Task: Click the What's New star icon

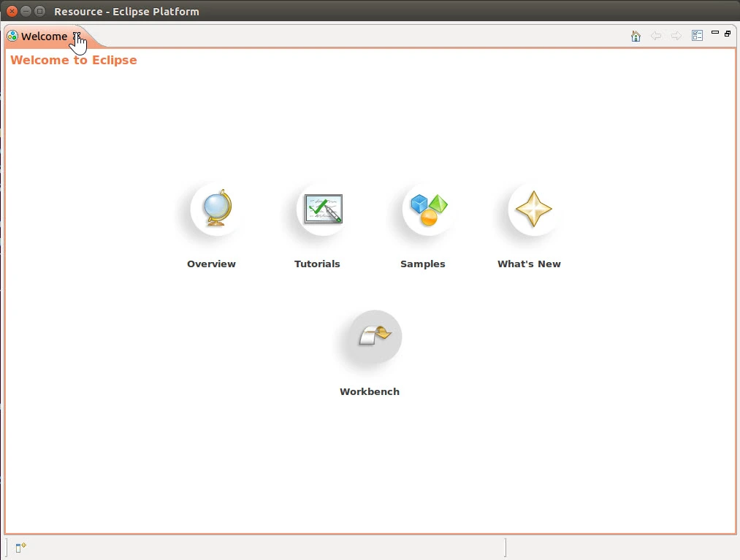Action: point(534,209)
